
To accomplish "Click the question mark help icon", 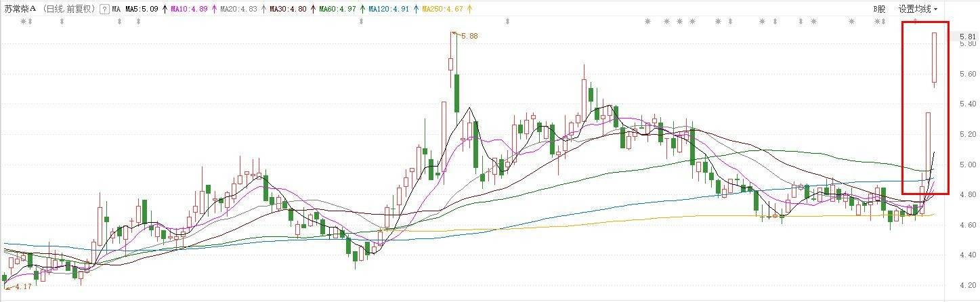I will (x=104, y=9).
